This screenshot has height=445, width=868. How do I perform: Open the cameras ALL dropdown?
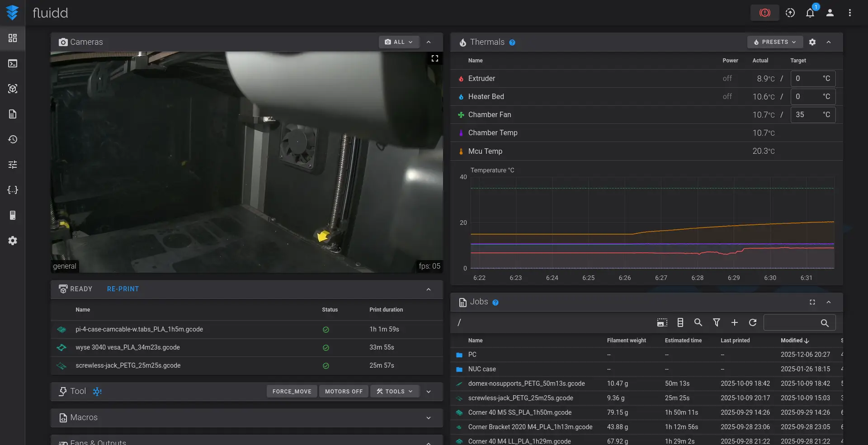pyautogui.click(x=399, y=42)
